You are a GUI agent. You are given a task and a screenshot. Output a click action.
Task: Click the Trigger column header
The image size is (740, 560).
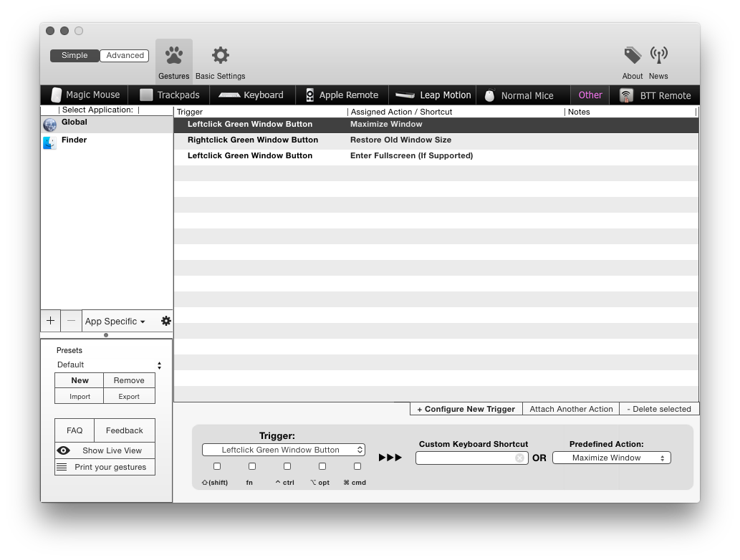coord(261,112)
